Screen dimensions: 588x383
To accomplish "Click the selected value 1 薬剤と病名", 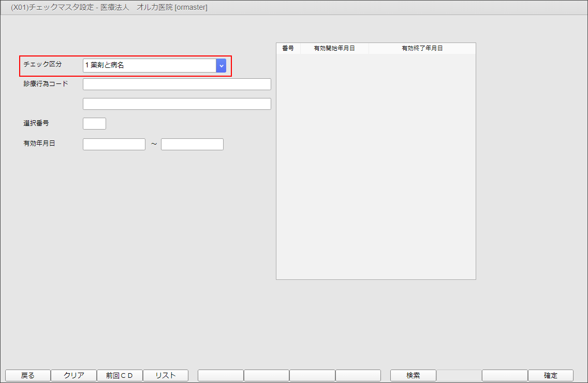I will [149, 65].
